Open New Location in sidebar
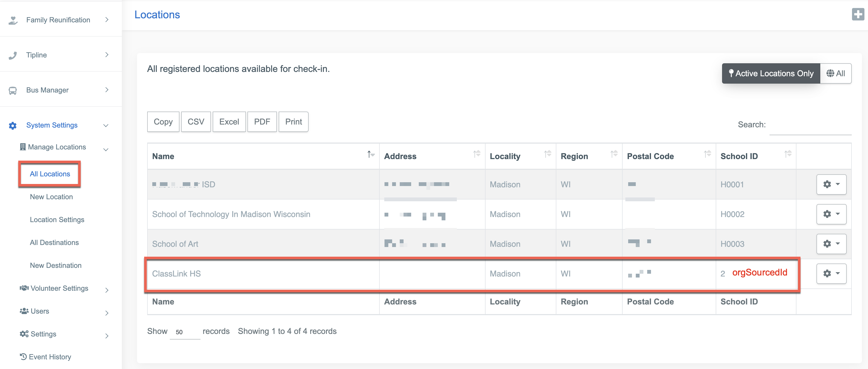 [x=51, y=197]
